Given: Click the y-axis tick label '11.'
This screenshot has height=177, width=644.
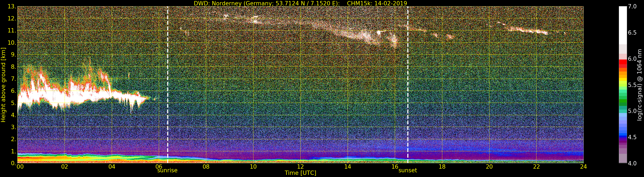Looking at the screenshot, I should [x=12, y=31].
